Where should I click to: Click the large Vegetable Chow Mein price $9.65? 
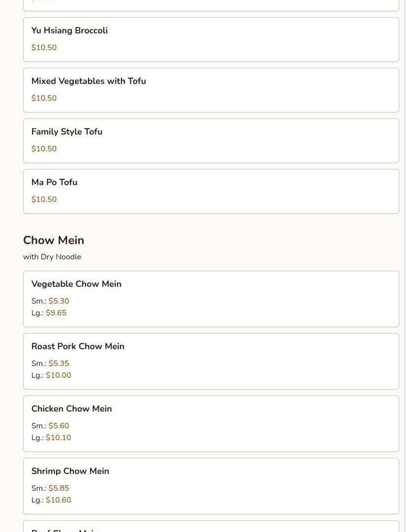56,313
